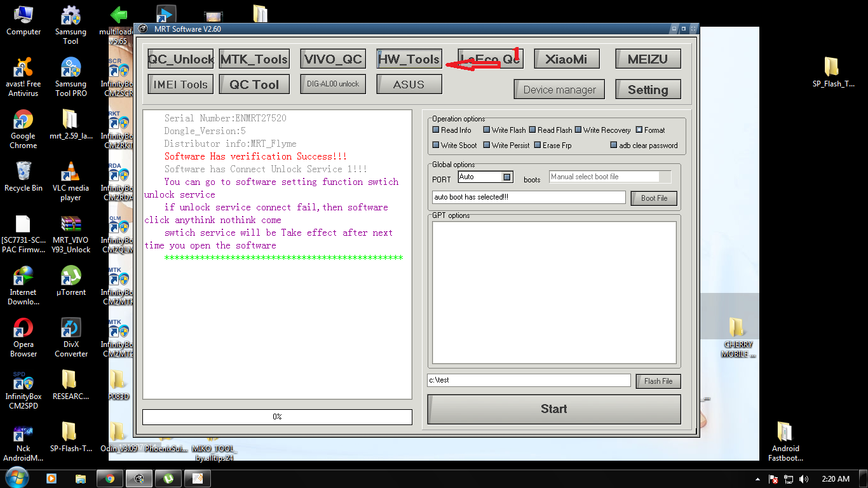
Task: Click the DIG-AL00 unlock button
Action: pyautogui.click(x=333, y=84)
